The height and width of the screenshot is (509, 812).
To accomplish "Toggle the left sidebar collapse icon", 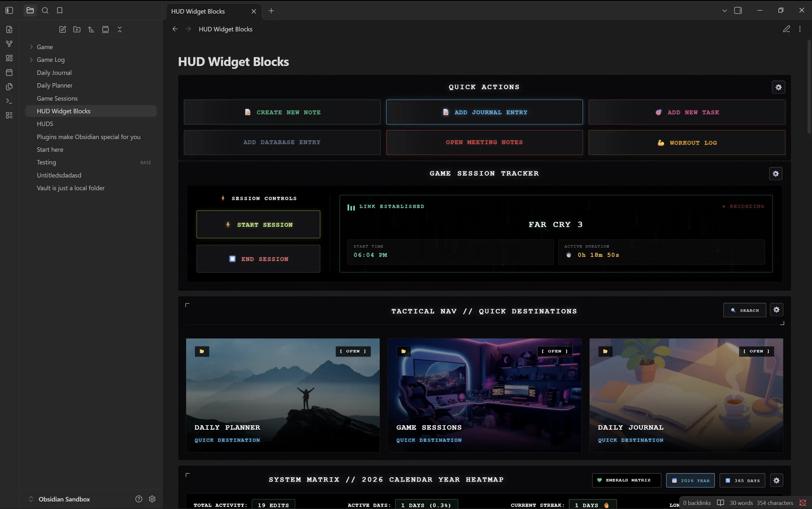I will 9,11.
